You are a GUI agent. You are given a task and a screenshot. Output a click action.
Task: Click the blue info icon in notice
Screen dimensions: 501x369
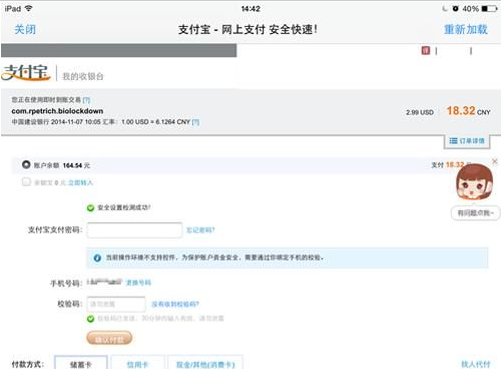click(x=97, y=258)
